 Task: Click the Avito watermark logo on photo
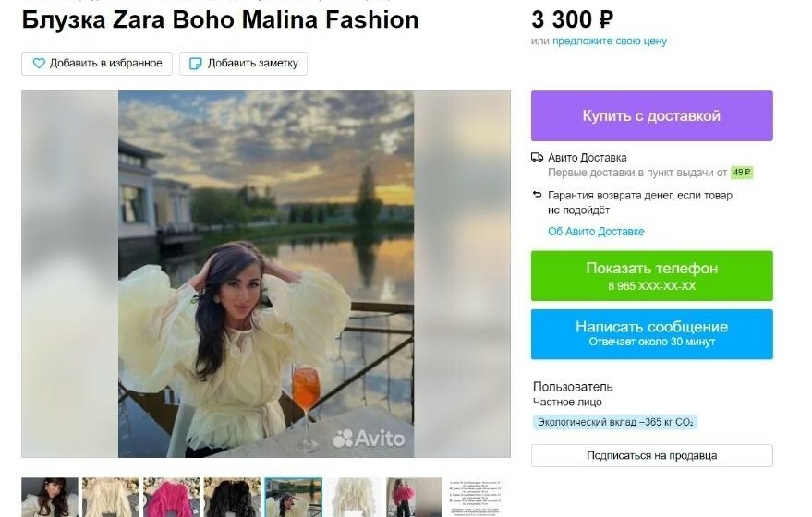369,439
